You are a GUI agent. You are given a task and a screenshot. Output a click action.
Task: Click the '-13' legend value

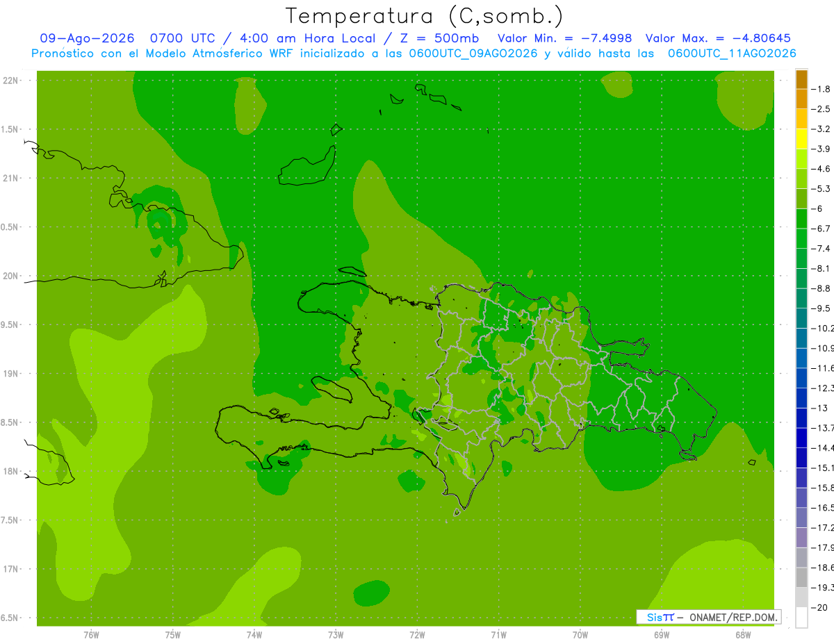[x=820, y=408]
